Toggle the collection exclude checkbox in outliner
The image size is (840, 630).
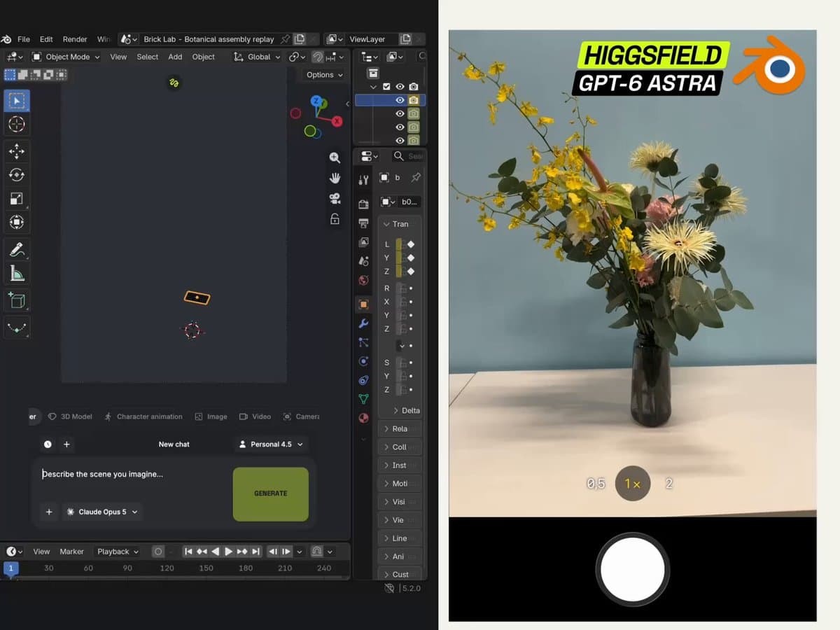pyautogui.click(x=386, y=87)
